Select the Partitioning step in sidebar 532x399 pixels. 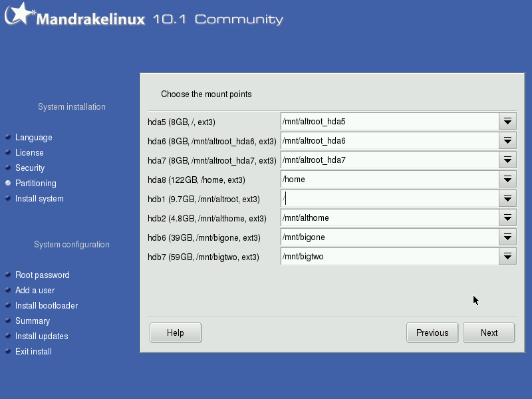tap(36, 184)
